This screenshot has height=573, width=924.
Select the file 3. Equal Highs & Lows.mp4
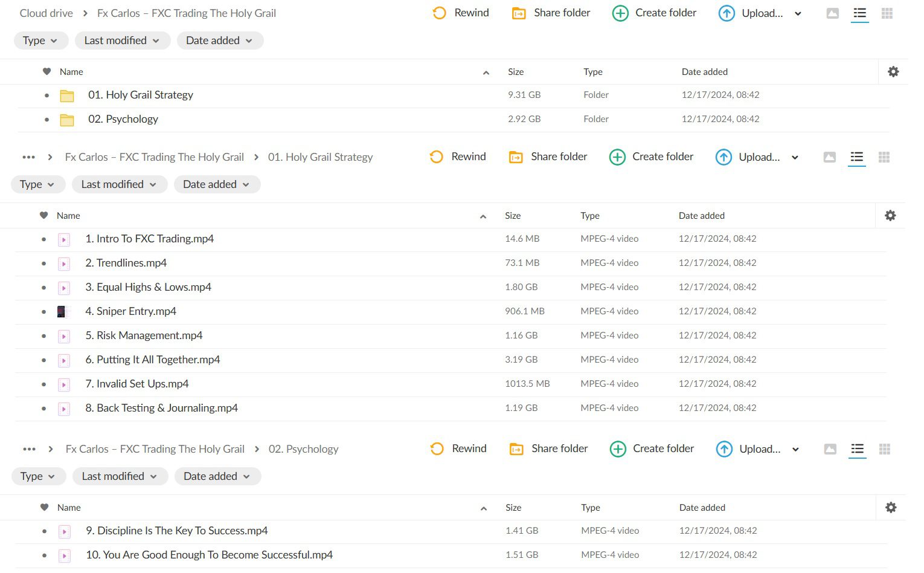tap(149, 287)
